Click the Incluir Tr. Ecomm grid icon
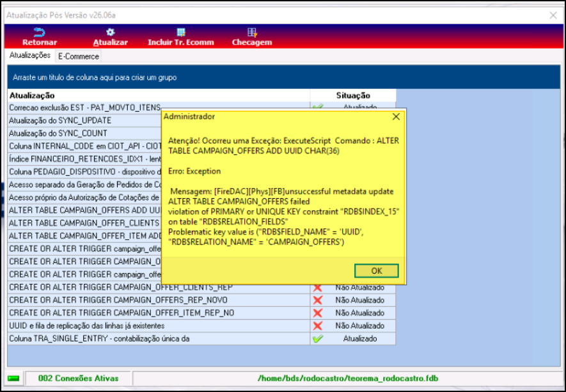 (x=181, y=33)
